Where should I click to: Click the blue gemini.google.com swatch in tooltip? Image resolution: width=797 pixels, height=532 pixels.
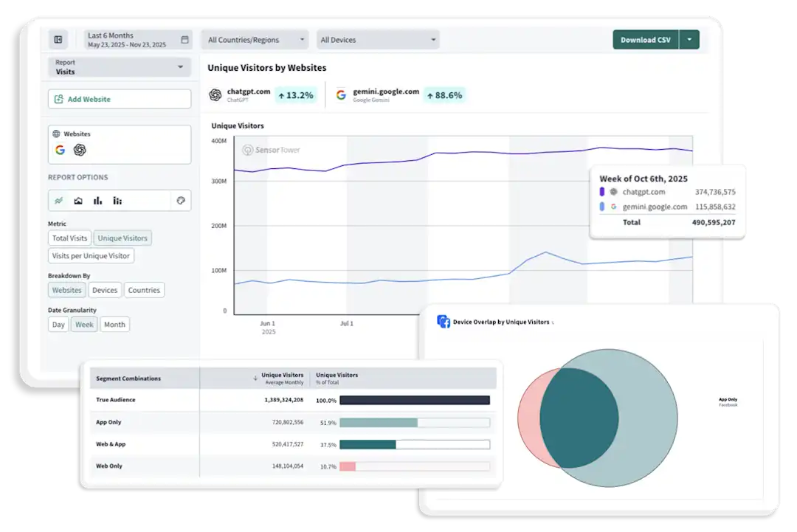click(602, 207)
